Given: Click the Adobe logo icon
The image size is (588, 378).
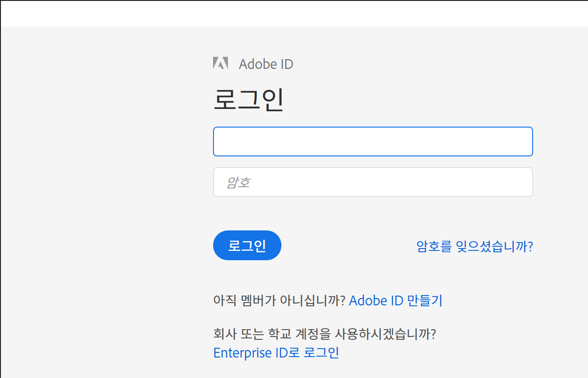Looking at the screenshot, I should 220,63.
